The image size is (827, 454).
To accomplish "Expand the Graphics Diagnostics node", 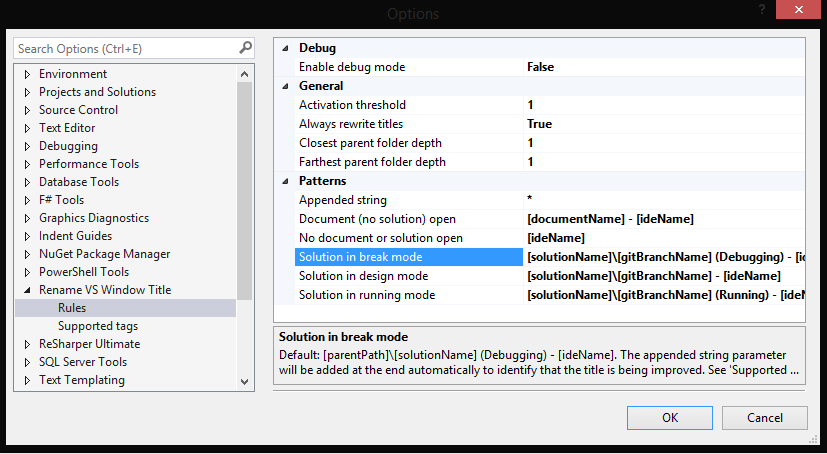I will pyautogui.click(x=27, y=218).
